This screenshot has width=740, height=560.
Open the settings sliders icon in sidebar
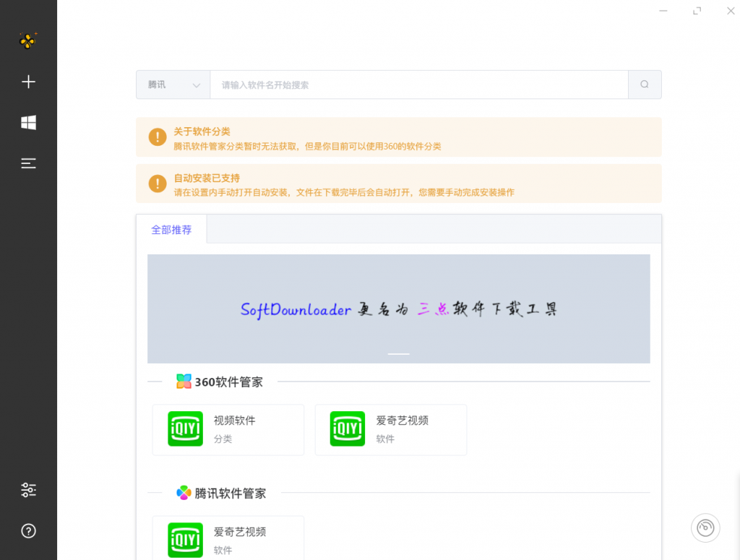tap(28, 490)
